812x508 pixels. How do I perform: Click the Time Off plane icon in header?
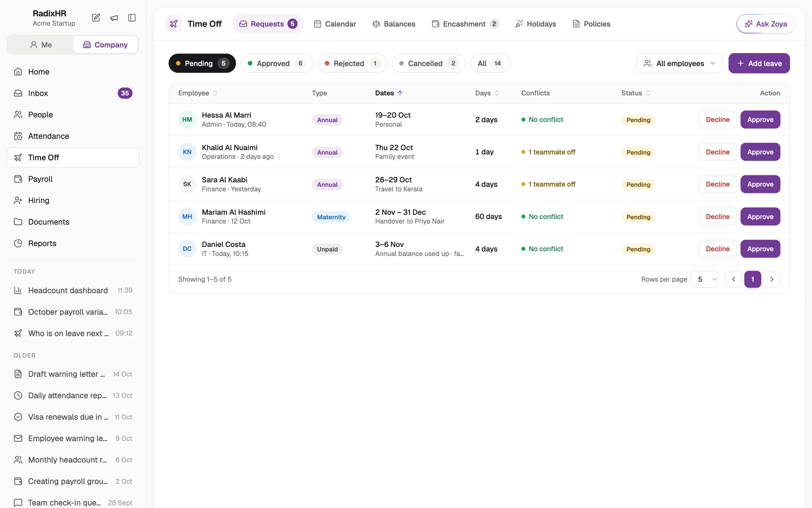174,24
